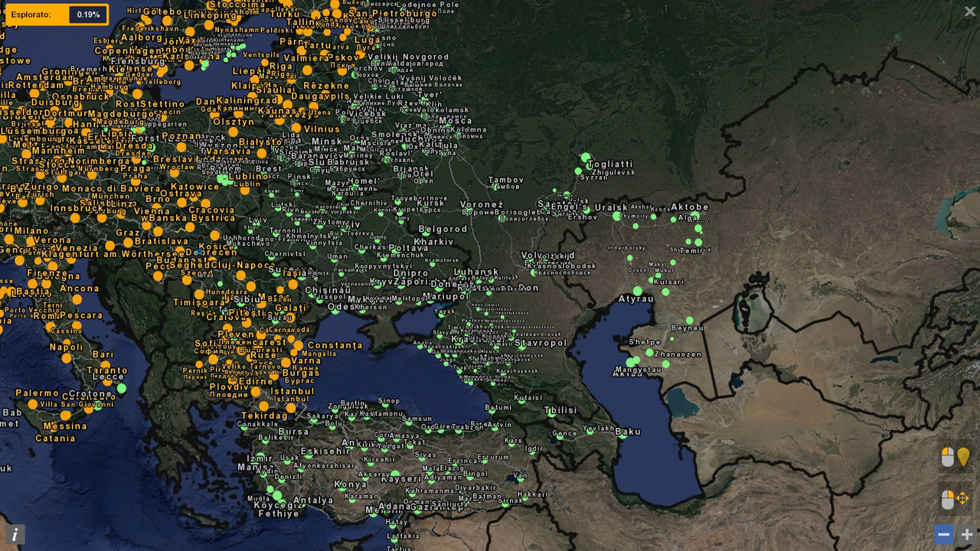Click the orange marker for Napoli
980x551 pixels.
[67, 342]
